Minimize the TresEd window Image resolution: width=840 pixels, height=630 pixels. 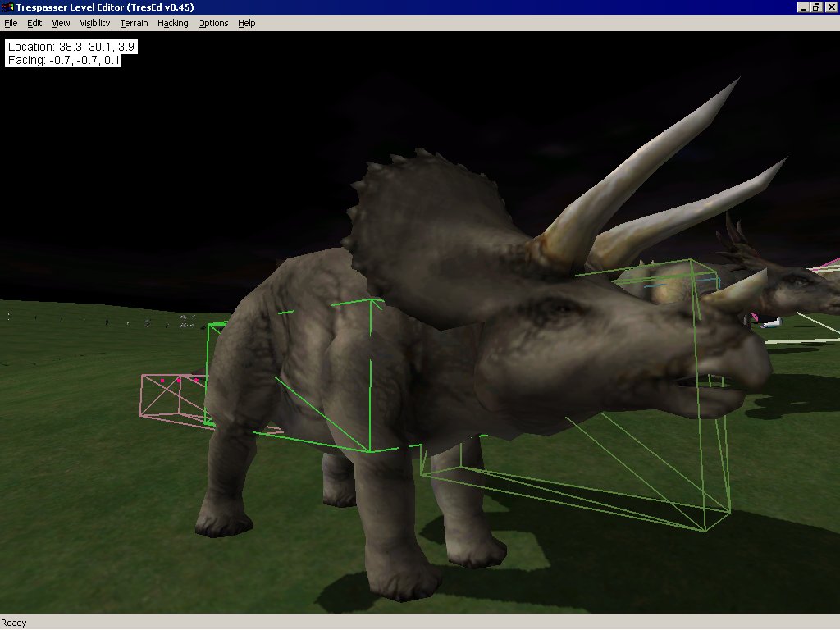click(x=803, y=7)
